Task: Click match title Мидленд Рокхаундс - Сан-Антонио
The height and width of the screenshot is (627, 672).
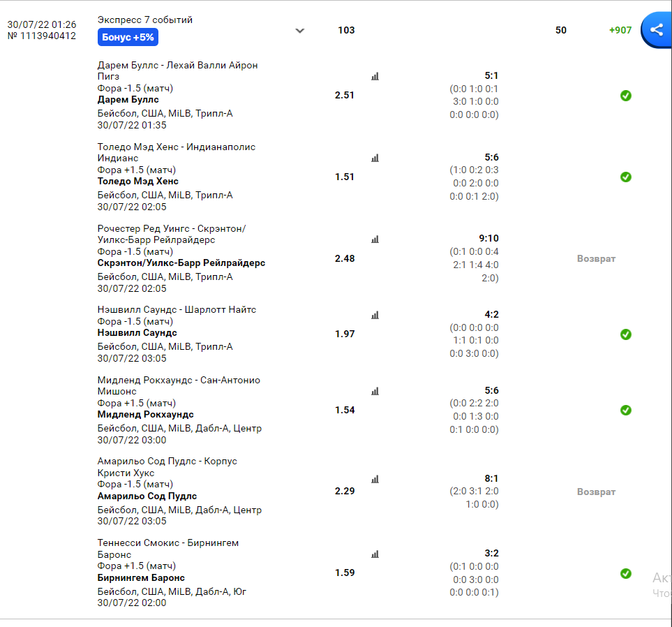Action: [179, 385]
